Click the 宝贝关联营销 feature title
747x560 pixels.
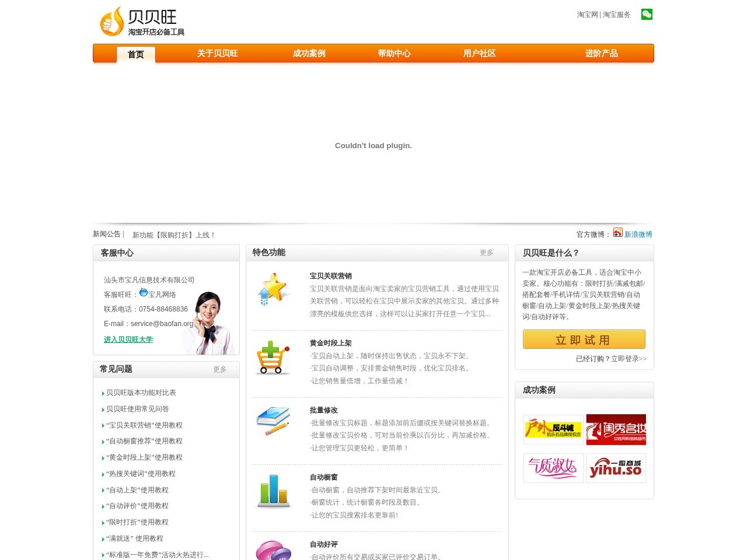331,276
